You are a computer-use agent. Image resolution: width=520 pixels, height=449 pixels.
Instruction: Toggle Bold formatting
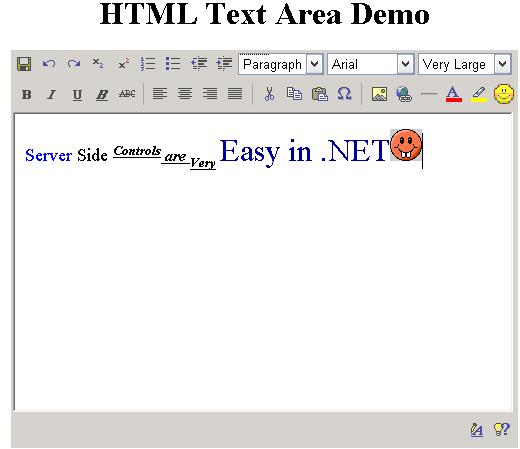click(x=26, y=95)
